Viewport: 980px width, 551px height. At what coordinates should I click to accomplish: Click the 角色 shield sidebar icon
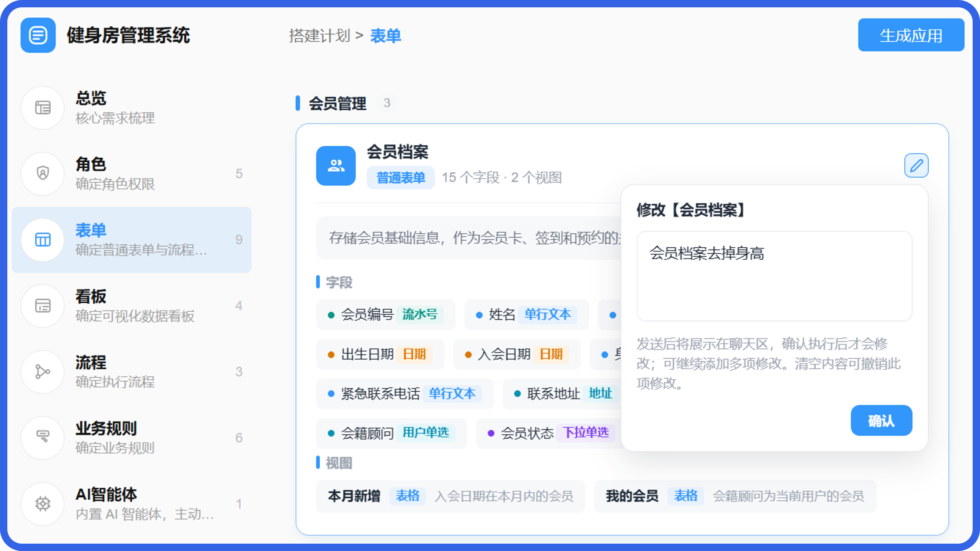tap(43, 174)
